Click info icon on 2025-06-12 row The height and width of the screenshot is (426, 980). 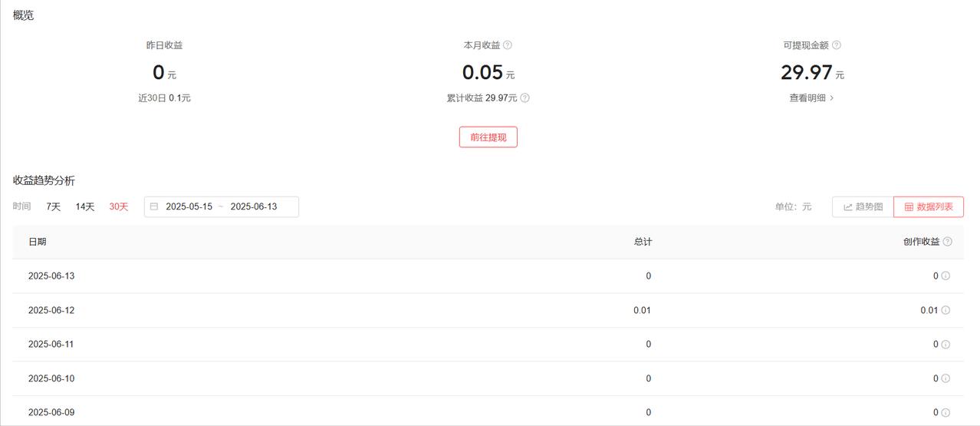click(945, 311)
